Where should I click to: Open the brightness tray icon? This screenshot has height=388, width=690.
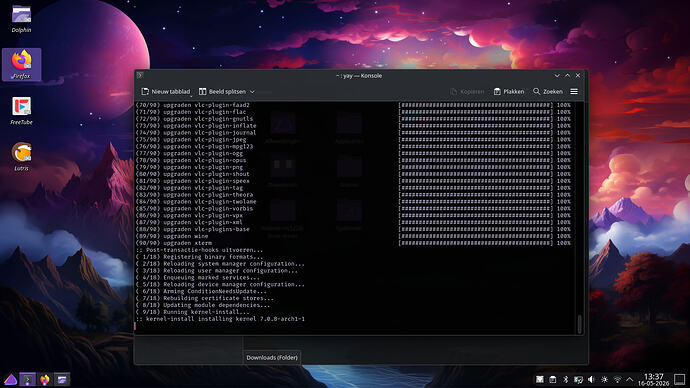tap(604, 379)
